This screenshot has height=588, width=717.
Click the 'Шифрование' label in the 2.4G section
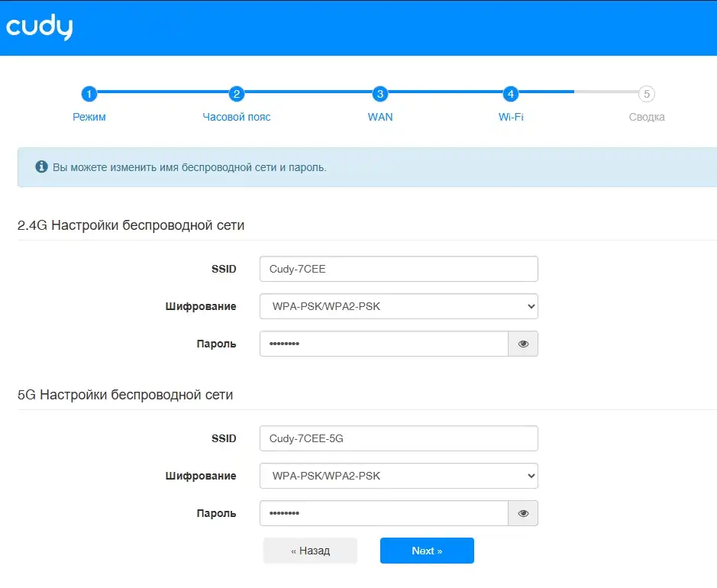click(201, 306)
